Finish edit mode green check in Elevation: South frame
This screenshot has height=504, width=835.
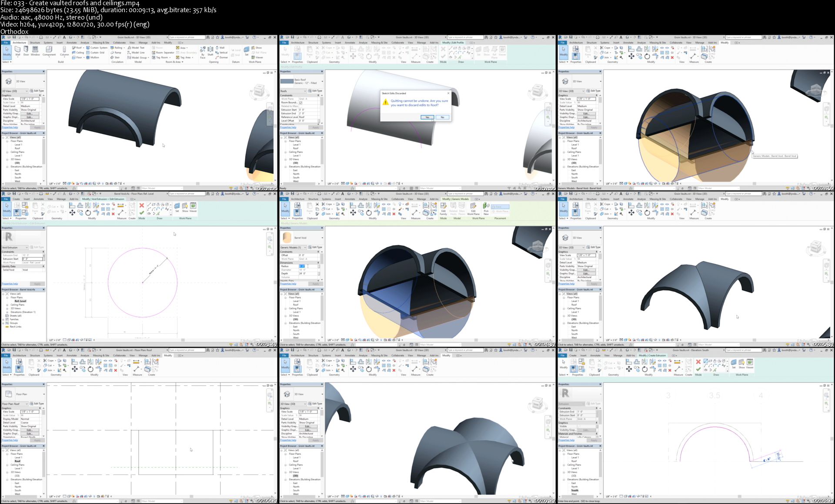(698, 369)
